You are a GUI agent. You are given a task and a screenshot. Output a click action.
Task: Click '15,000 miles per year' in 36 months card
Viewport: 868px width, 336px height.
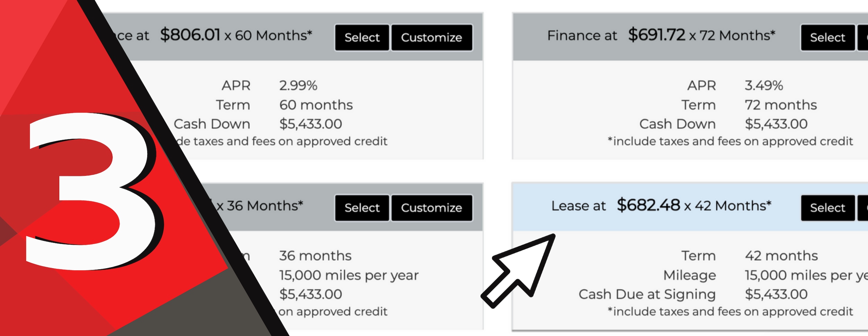(349, 275)
